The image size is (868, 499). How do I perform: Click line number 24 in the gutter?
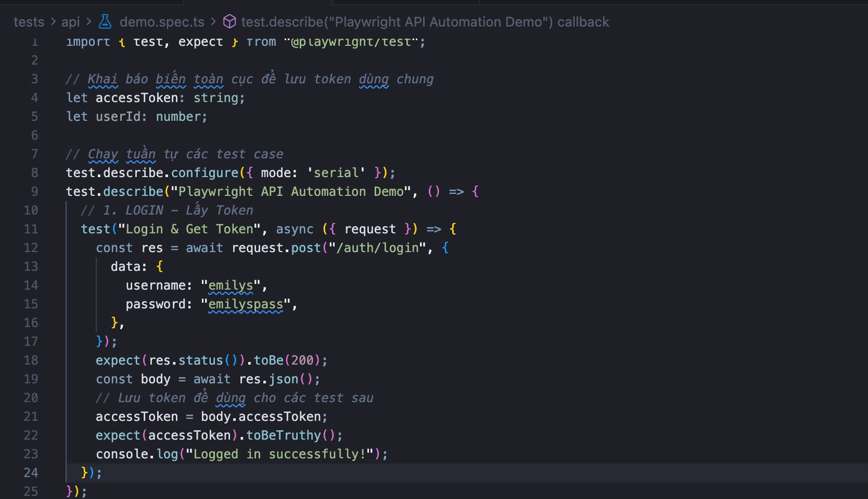pyautogui.click(x=31, y=473)
